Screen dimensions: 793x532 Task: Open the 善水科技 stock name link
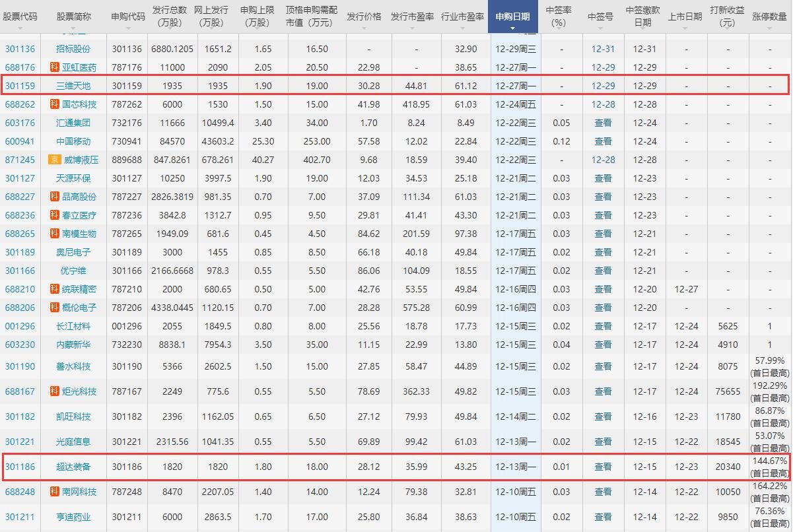click(73, 366)
